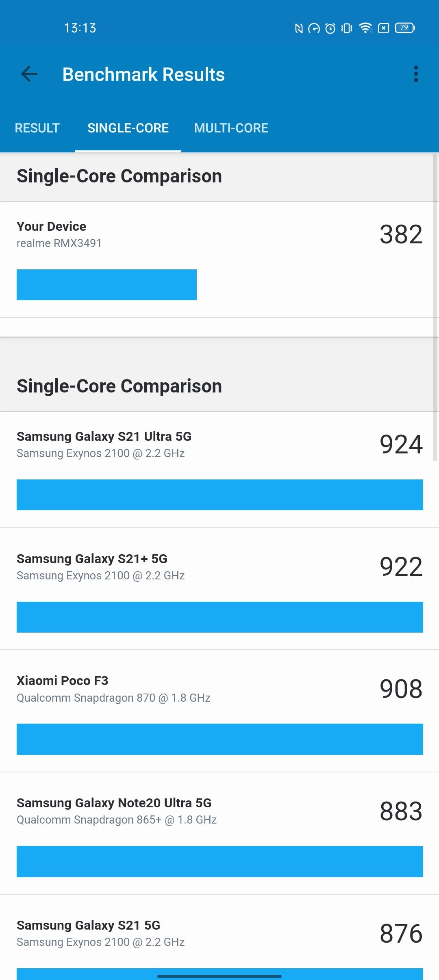Switch to the MULTI-CORE tab
Image resolution: width=439 pixels, height=980 pixels.
click(231, 128)
